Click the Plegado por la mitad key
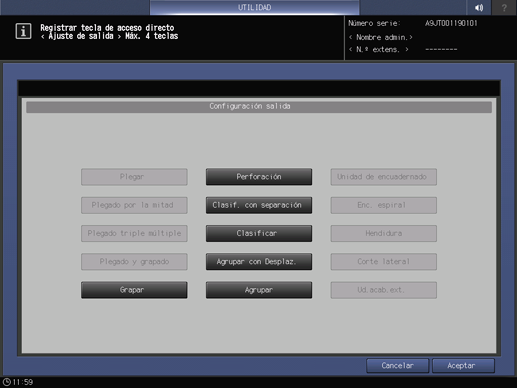The height and width of the screenshot is (388, 517). tap(134, 205)
